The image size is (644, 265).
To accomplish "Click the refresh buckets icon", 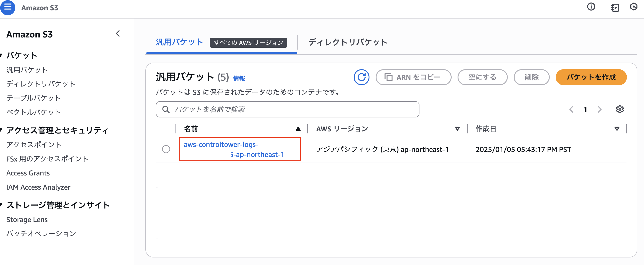I will tap(362, 77).
